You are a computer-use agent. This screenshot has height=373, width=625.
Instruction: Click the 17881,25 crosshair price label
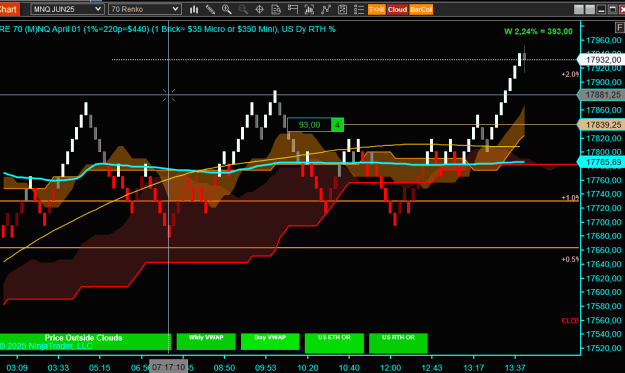pos(602,95)
